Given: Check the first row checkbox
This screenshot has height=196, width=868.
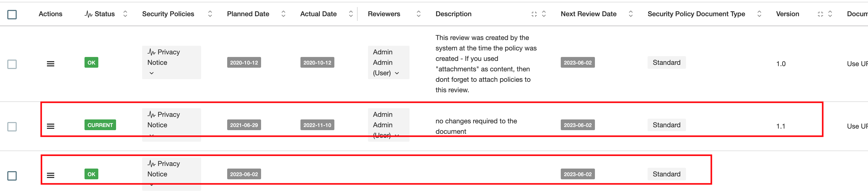Looking at the screenshot, I should (x=12, y=64).
